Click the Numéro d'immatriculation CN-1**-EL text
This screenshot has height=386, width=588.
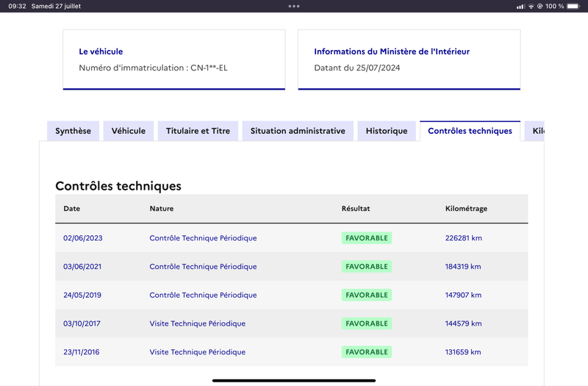(x=153, y=68)
